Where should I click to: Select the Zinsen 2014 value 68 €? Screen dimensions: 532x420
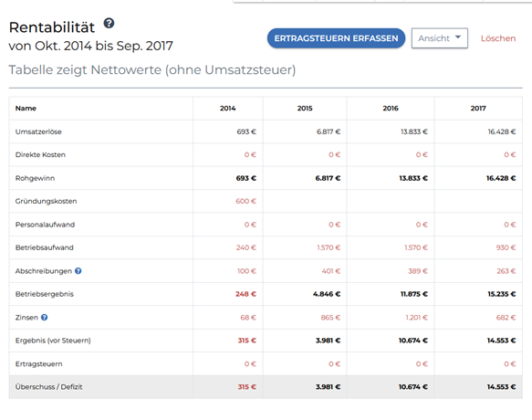[x=248, y=318]
